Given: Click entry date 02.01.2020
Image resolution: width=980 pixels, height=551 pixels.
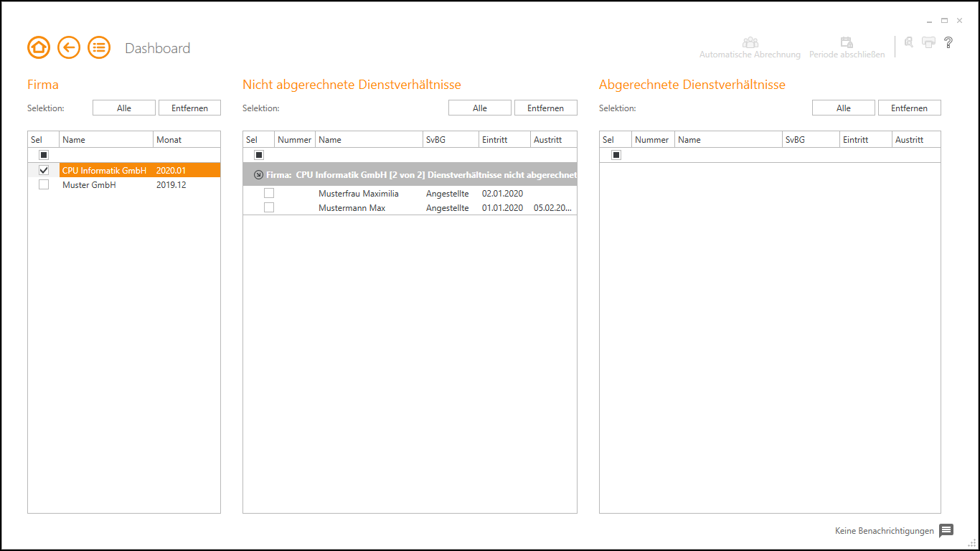Looking at the screenshot, I should coord(503,194).
